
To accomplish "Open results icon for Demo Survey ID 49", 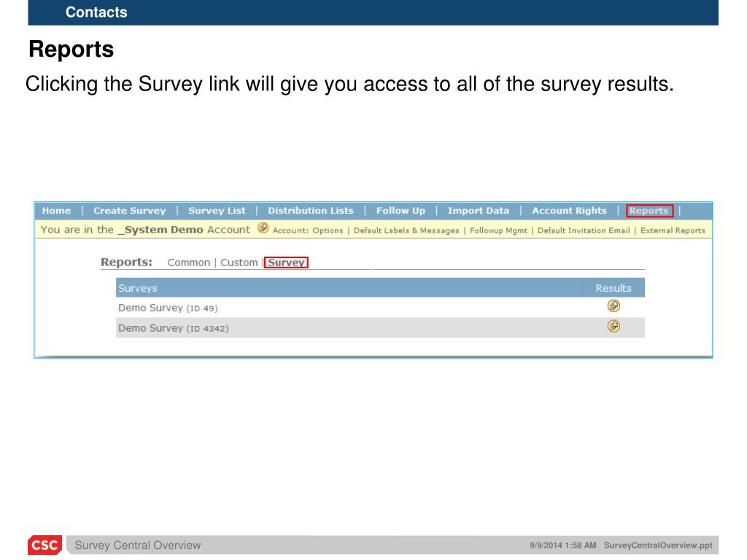I will (614, 306).
